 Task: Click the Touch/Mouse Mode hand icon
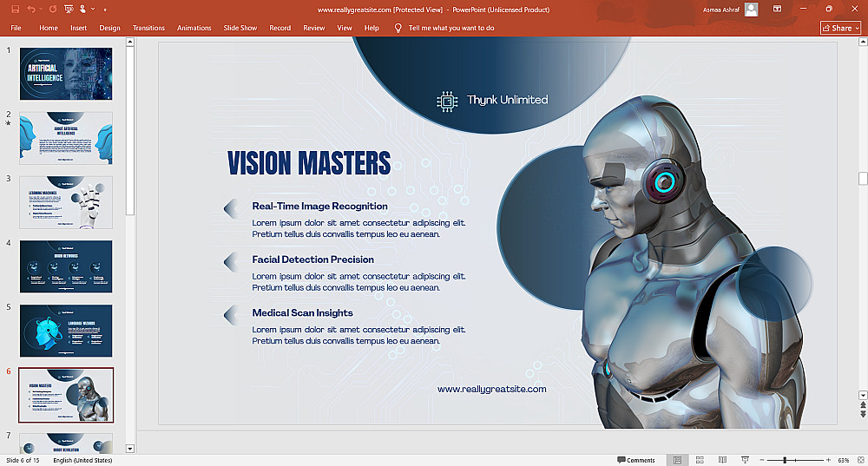(x=82, y=10)
